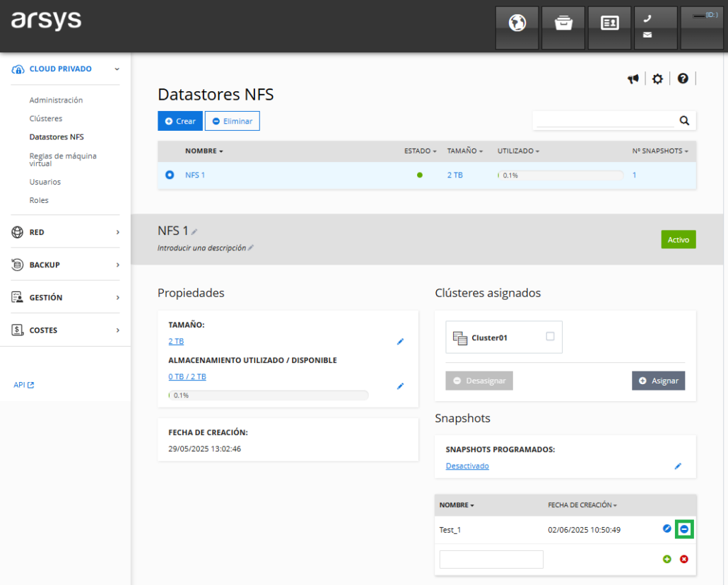The image size is (728, 585).
Task: Click the 0 TB / 2 TB link
Action: tap(187, 376)
